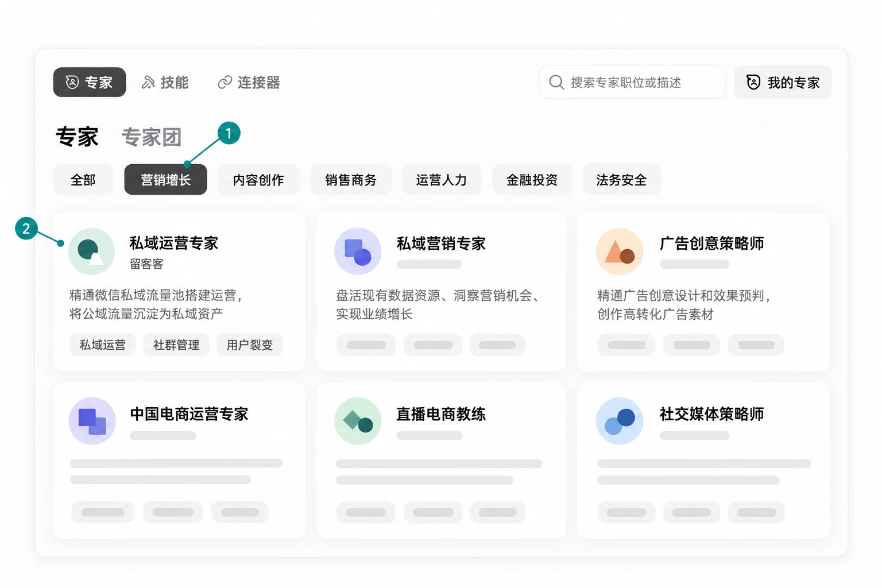Viewport: 882px width, 588px height.
Task: Click the search magnifier icon
Action: (556, 82)
